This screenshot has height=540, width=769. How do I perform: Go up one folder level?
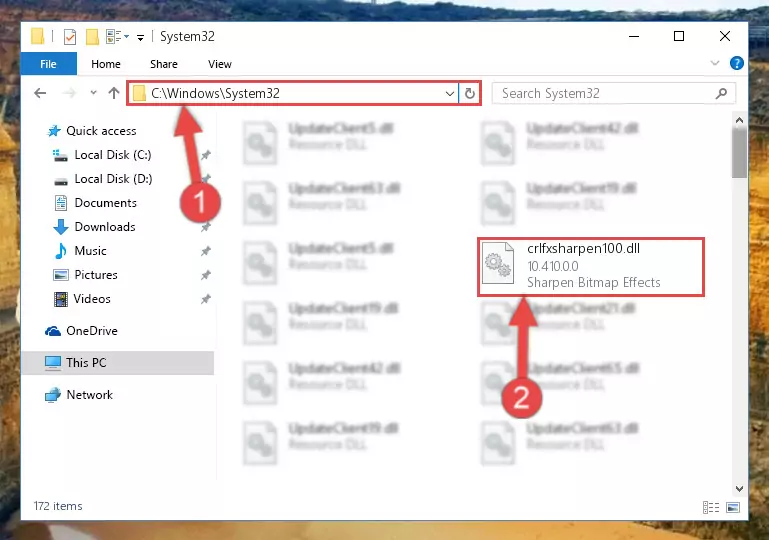pyautogui.click(x=114, y=93)
